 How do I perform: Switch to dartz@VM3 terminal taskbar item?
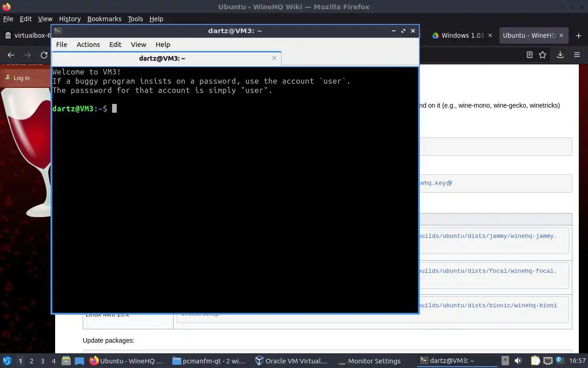[x=458, y=361]
